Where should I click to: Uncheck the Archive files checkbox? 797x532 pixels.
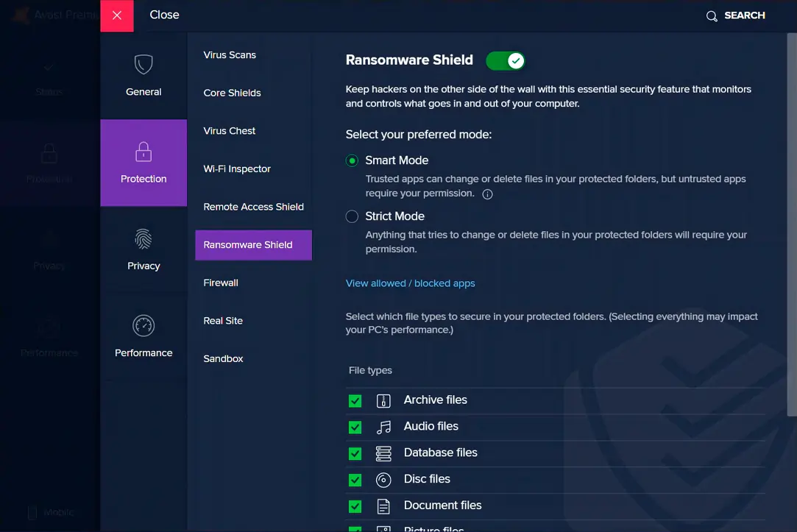click(355, 401)
